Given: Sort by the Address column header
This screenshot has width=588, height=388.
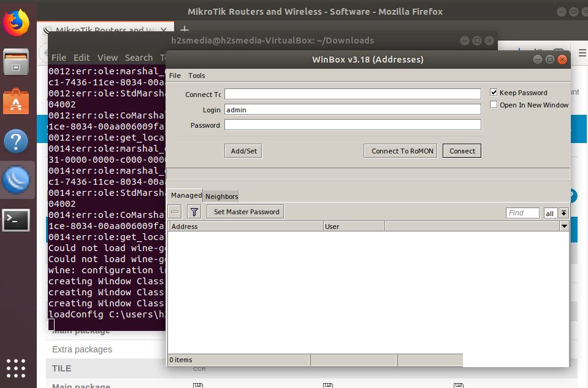Looking at the screenshot, I should point(246,226).
